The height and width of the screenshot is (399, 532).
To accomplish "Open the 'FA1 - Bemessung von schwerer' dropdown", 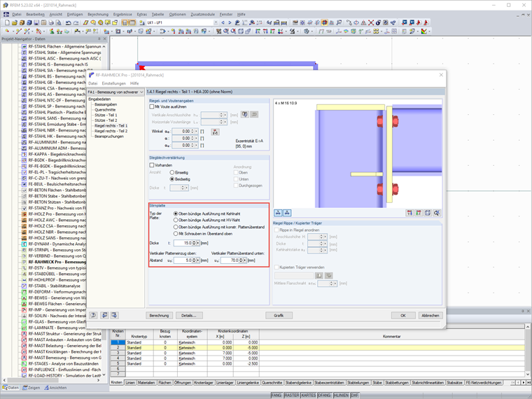I will click(141, 92).
